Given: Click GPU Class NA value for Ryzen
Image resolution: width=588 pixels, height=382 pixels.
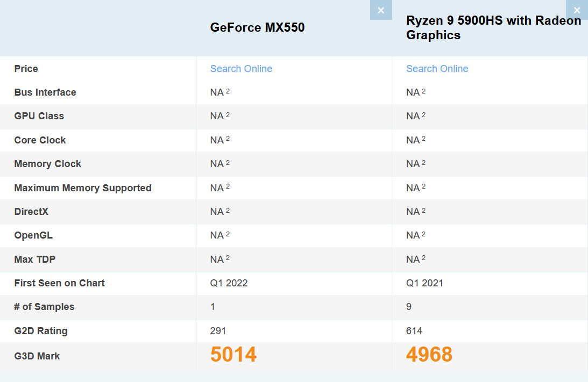Looking at the screenshot, I should click(416, 116).
